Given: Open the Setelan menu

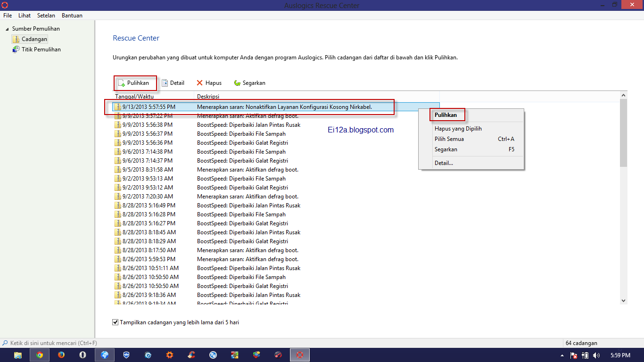Looking at the screenshot, I should 46,16.
